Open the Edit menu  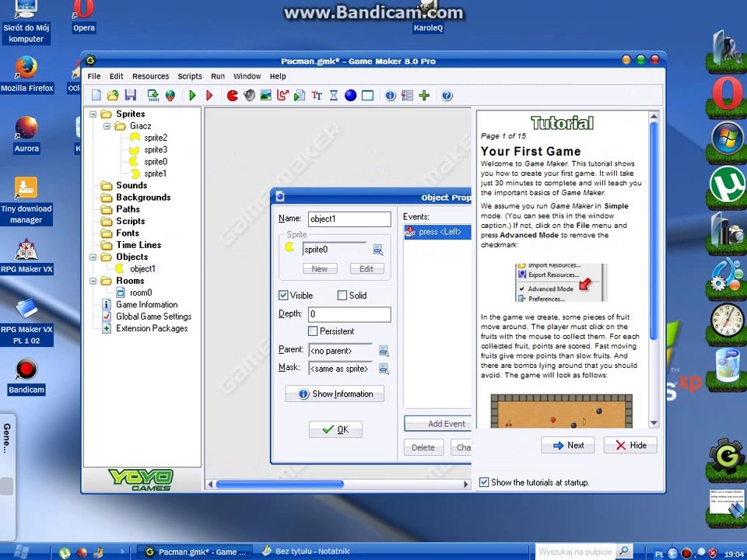tap(116, 76)
